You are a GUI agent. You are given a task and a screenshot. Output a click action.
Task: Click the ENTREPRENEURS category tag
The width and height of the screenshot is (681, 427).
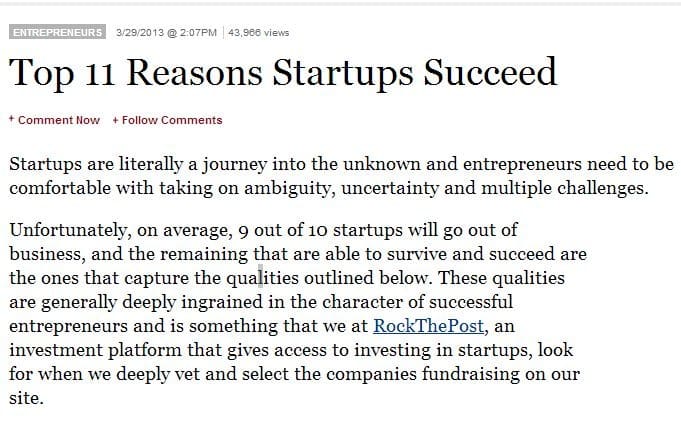[57, 32]
